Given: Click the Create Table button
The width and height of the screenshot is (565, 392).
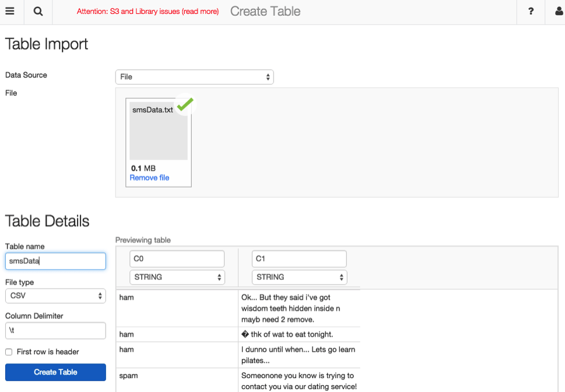Looking at the screenshot, I should [x=55, y=372].
